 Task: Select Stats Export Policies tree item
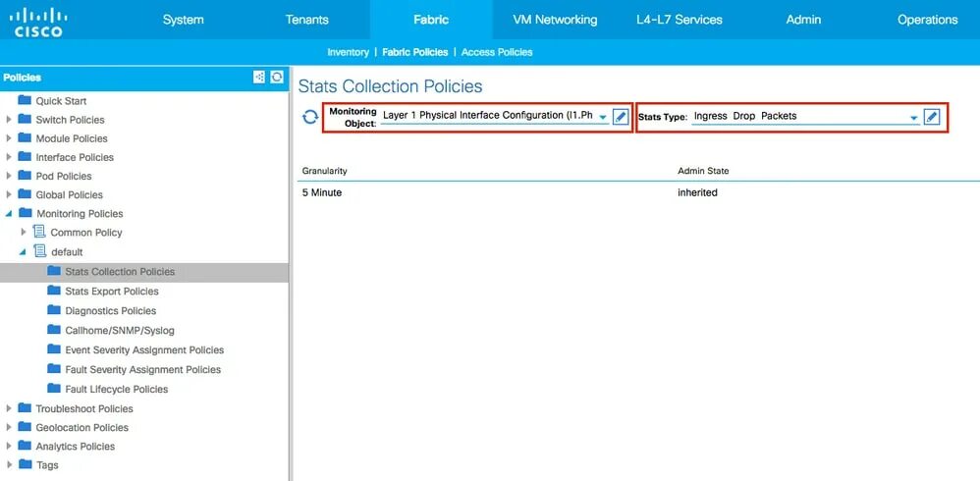pyautogui.click(x=112, y=292)
